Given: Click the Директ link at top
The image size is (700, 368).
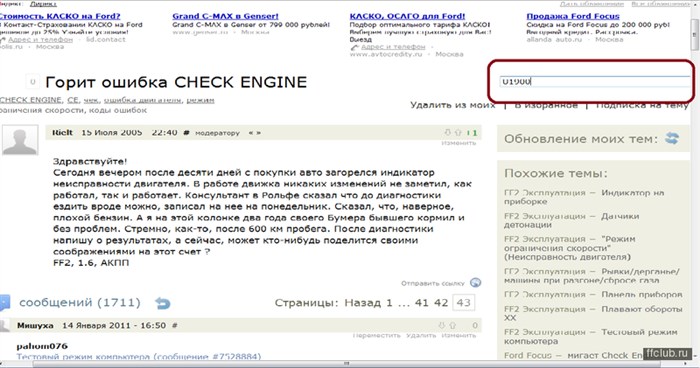Looking at the screenshot, I should (43, 4).
